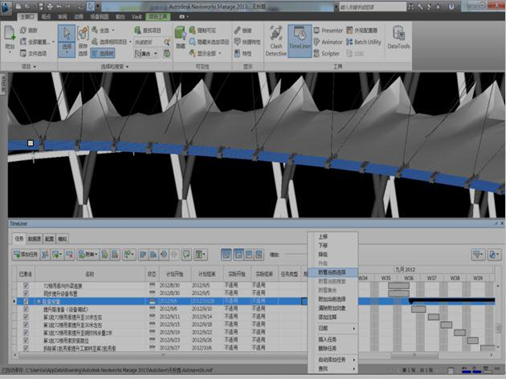This screenshot has width=506, height=379.
Task: Open the Clash Detective tool
Action: coord(276,41)
